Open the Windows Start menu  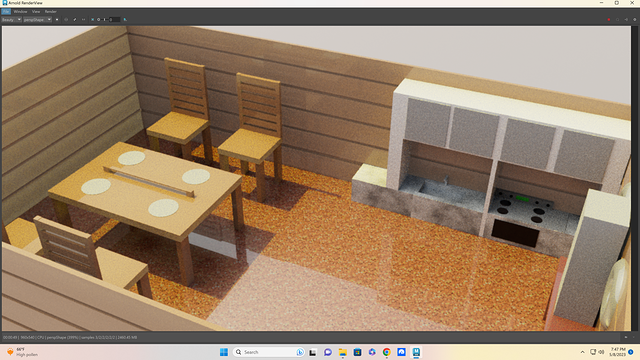click(224, 352)
